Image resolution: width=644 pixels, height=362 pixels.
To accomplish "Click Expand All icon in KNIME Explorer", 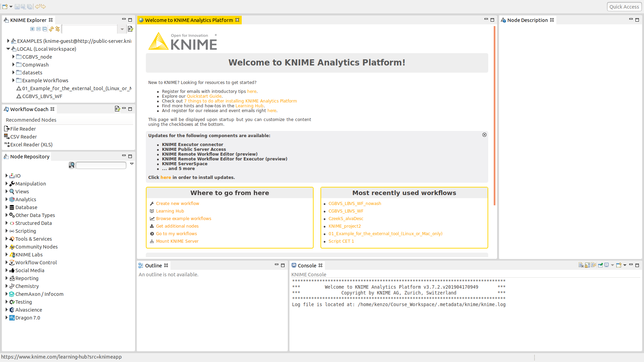I will pos(32,29).
